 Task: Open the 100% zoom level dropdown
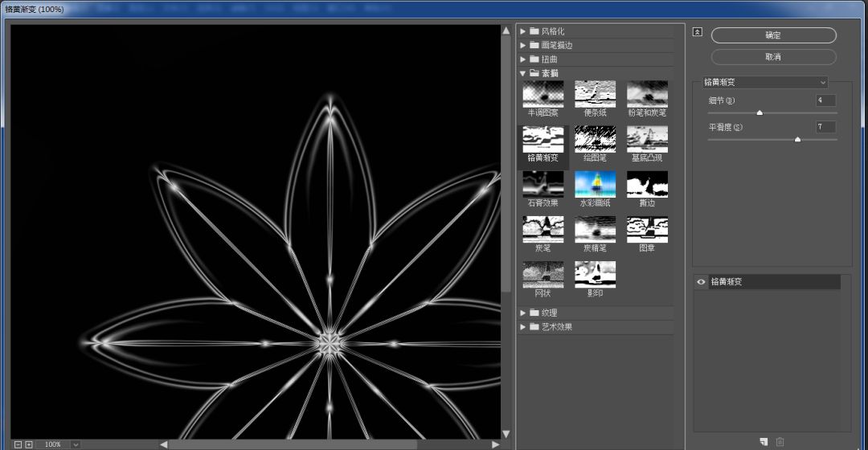point(76,444)
